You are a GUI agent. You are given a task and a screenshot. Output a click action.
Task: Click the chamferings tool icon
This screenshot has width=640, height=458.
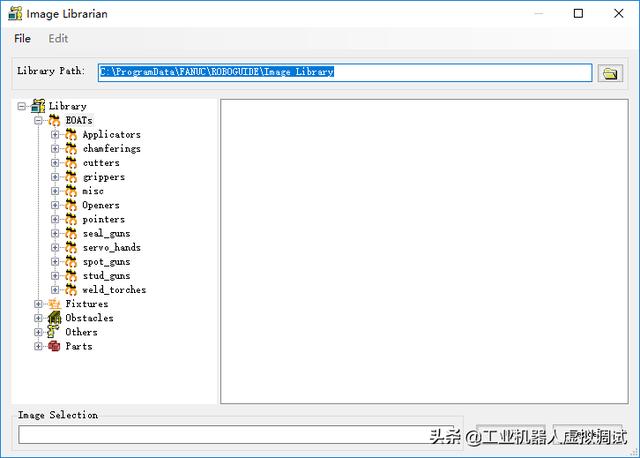pos(71,149)
